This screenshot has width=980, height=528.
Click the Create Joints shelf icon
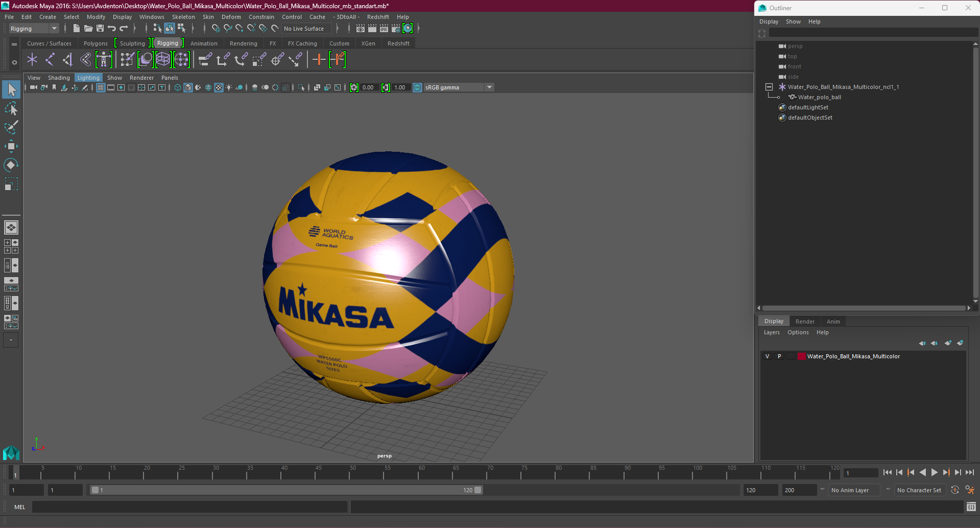(50, 60)
